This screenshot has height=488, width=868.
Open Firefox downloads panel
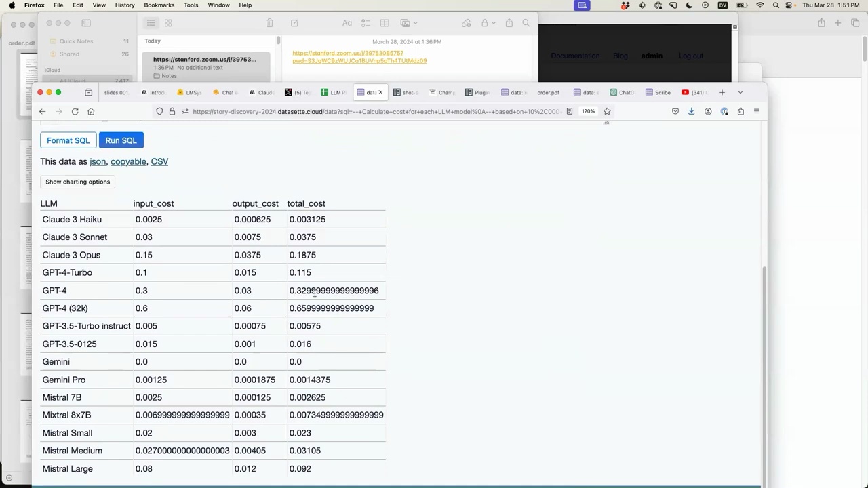coord(691,111)
